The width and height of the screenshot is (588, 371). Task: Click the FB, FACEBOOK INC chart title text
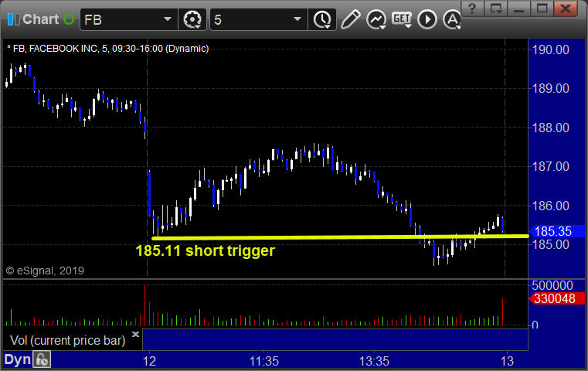(x=107, y=49)
